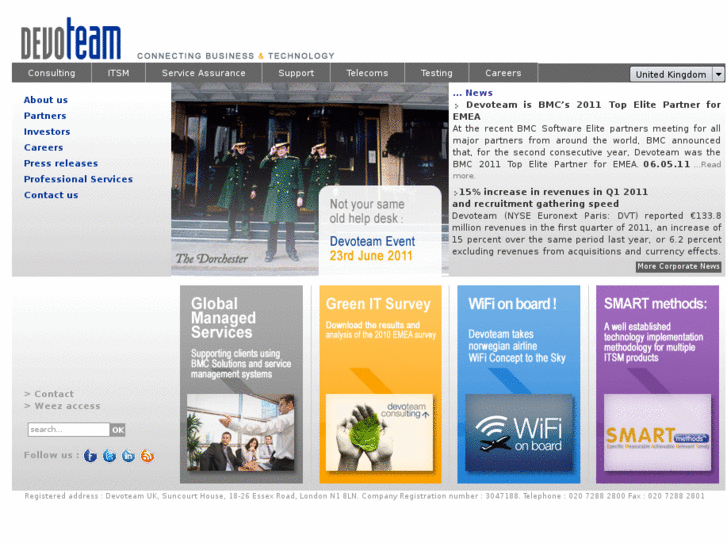Open the ITSM menu
This screenshot has width=727, height=545.
click(119, 73)
